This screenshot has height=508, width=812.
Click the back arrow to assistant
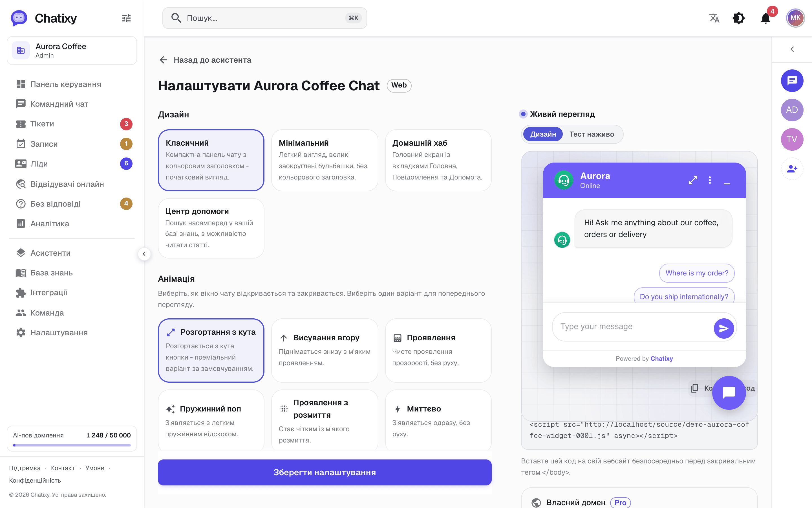164,60
